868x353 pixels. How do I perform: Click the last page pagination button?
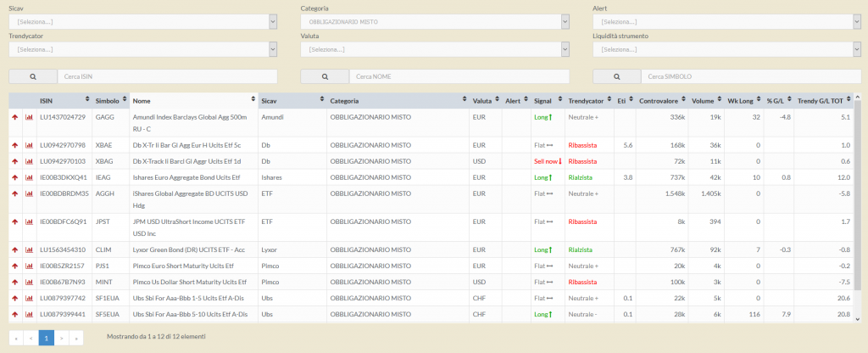click(x=76, y=338)
